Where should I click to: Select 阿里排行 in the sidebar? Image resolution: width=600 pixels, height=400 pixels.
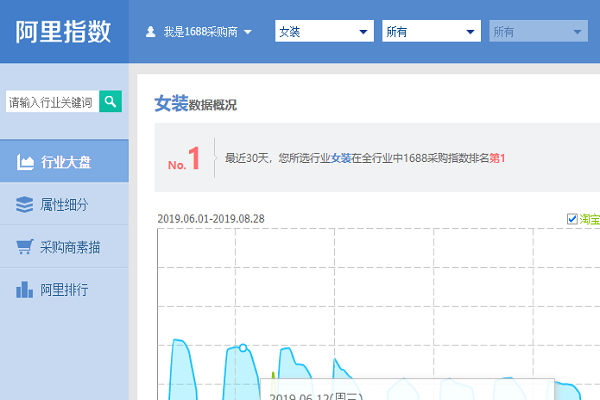tap(64, 290)
